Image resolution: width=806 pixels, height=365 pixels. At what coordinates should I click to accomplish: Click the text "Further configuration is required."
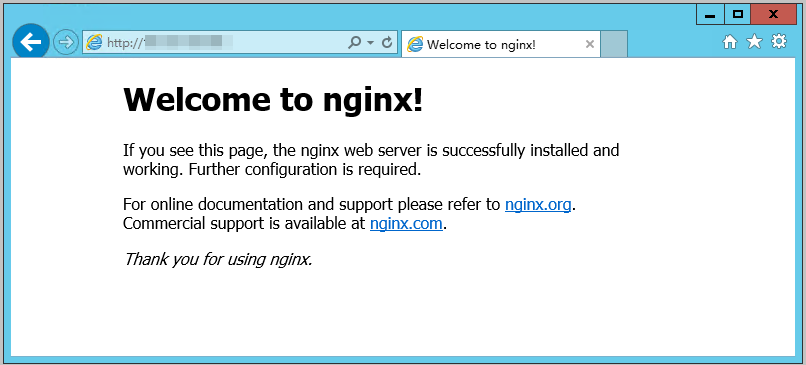pos(305,169)
